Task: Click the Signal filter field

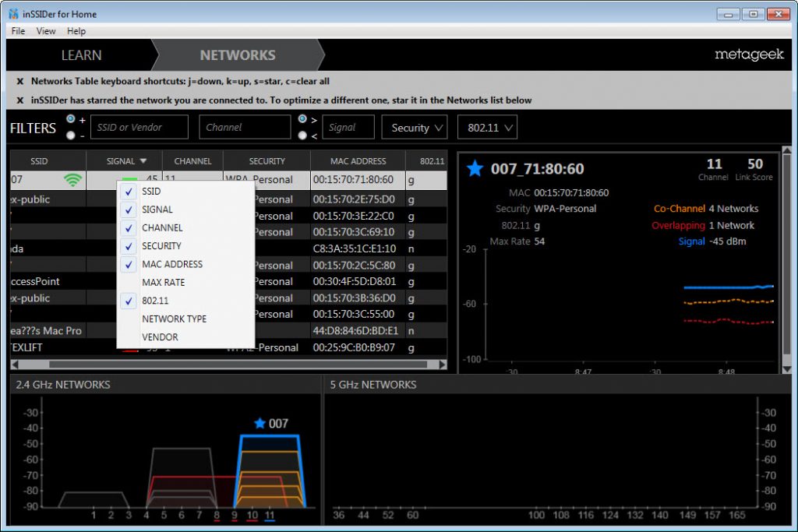Action: [348, 127]
